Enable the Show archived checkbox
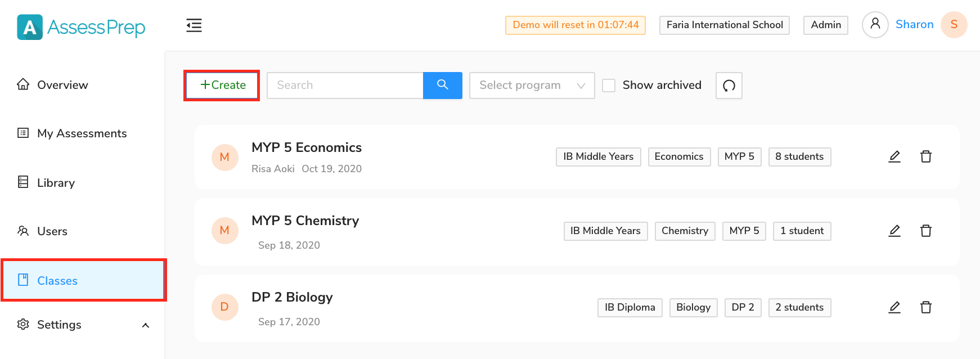 click(x=609, y=86)
